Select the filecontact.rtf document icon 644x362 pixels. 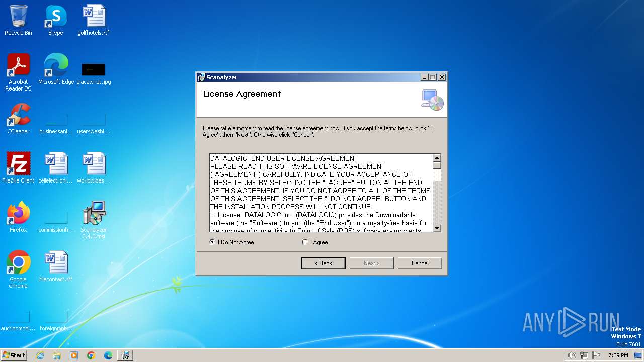click(x=56, y=266)
